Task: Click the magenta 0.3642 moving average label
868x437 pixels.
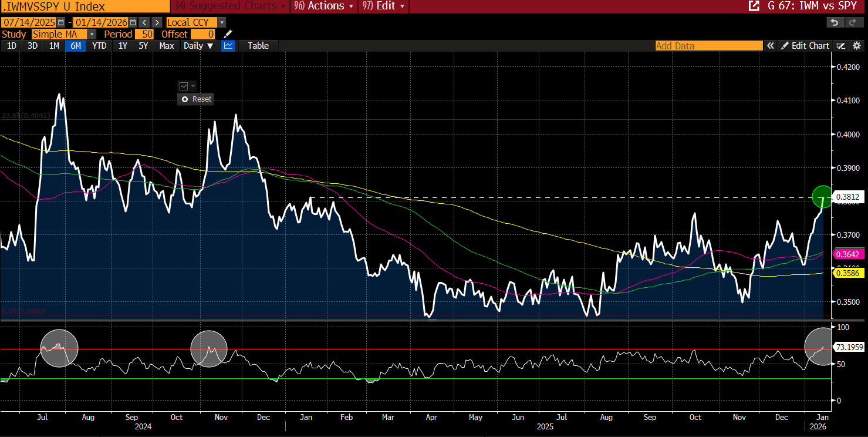Action: [849, 254]
